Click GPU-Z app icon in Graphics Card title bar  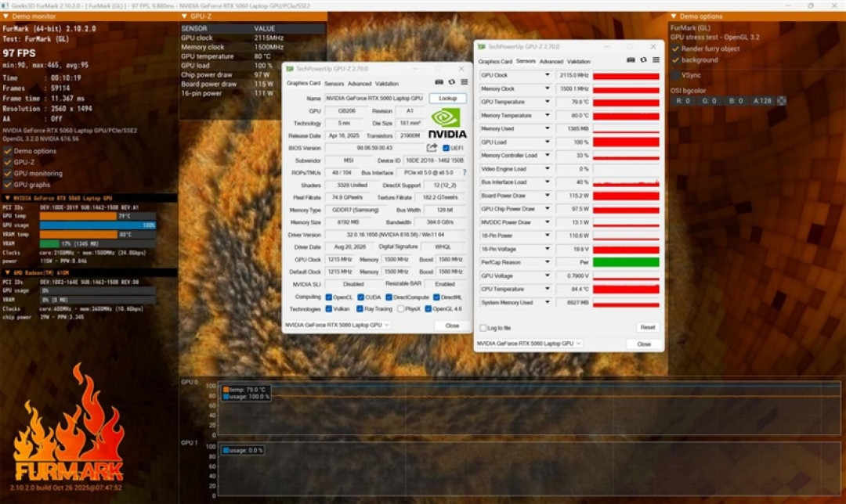tap(290, 69)
